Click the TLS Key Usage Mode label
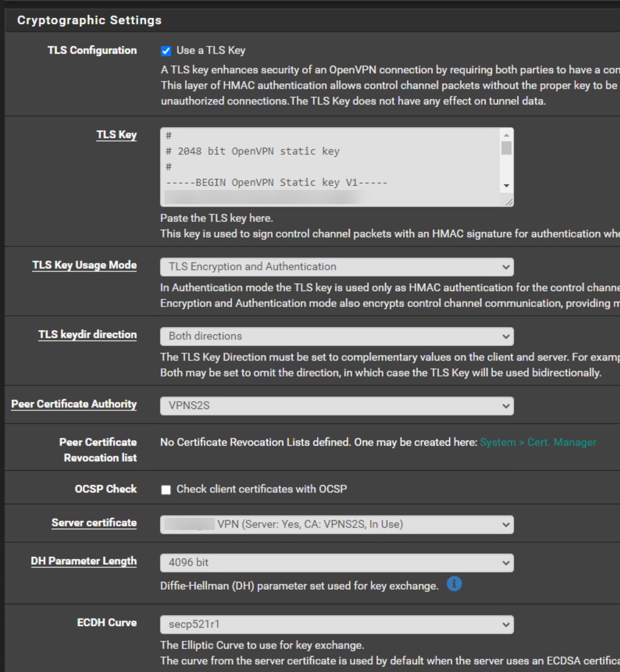 pyautogui.click(x=84, y=265)
